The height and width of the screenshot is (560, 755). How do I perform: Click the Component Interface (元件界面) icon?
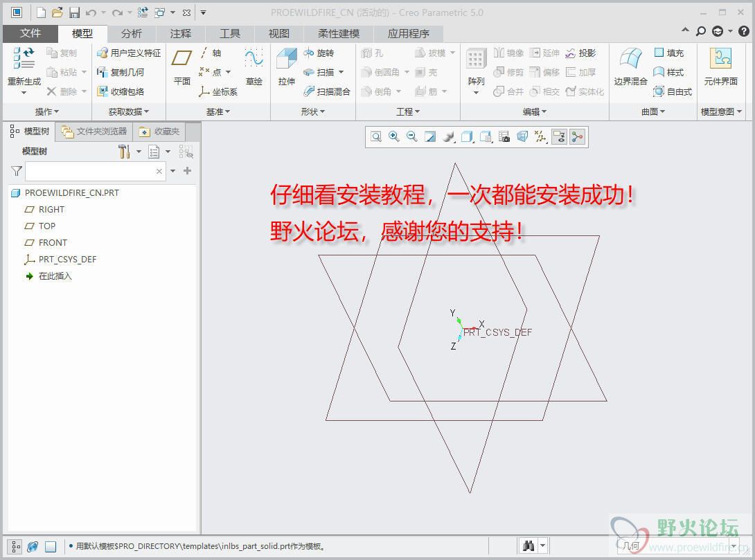[x=720, y=66]
